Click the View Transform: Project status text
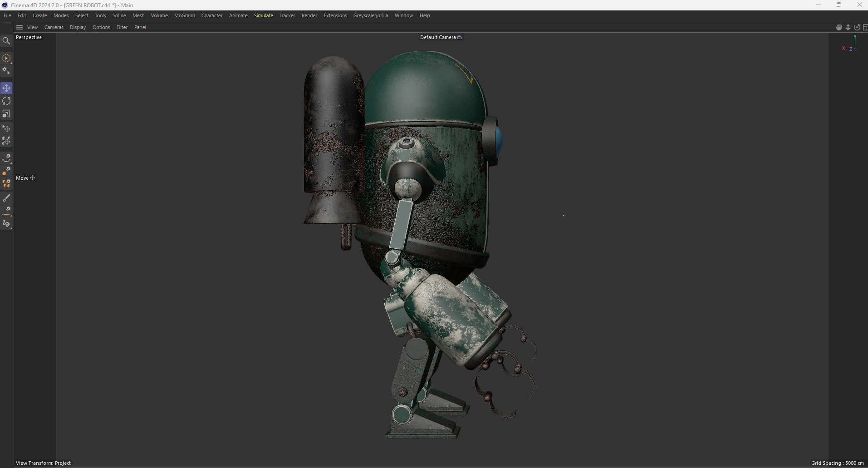 [x=43, y=463]
